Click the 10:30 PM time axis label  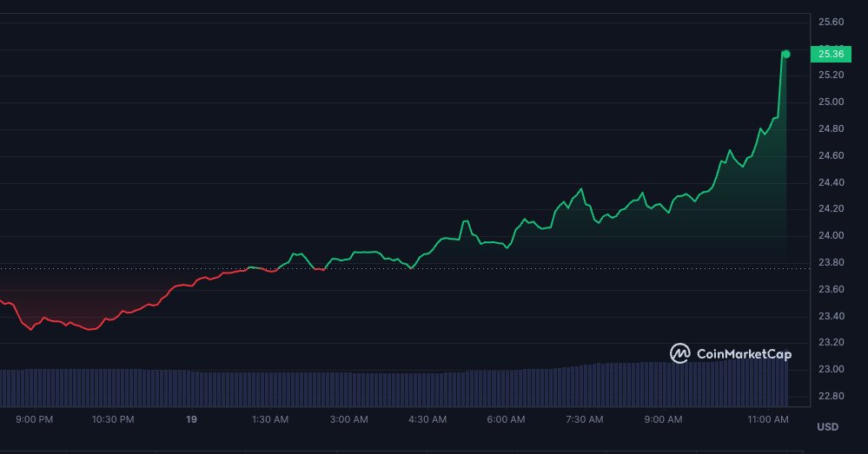point(113,420)
